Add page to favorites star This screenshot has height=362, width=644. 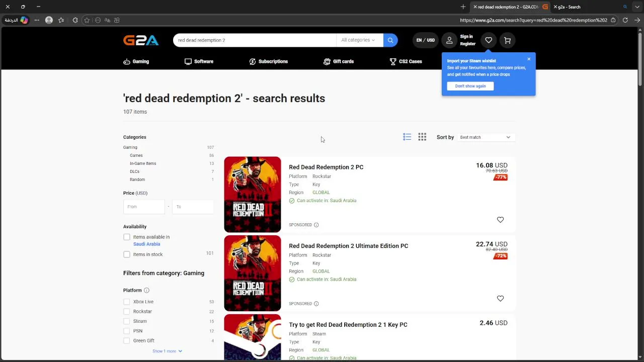click(87, 20)
